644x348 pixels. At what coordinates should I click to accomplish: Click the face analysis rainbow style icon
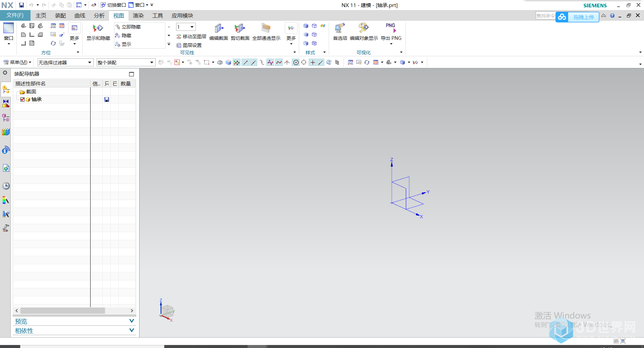(323, 26)
